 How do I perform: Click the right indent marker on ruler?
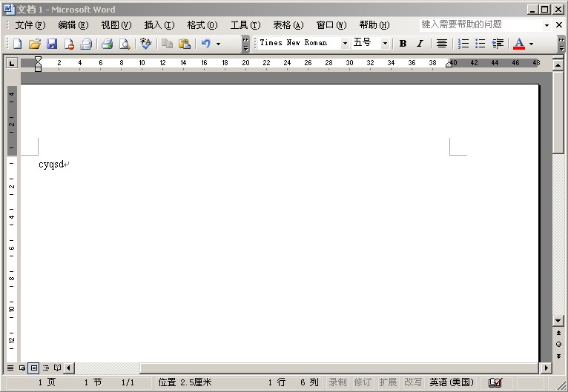pyautogui.click(x=449, y=64)
